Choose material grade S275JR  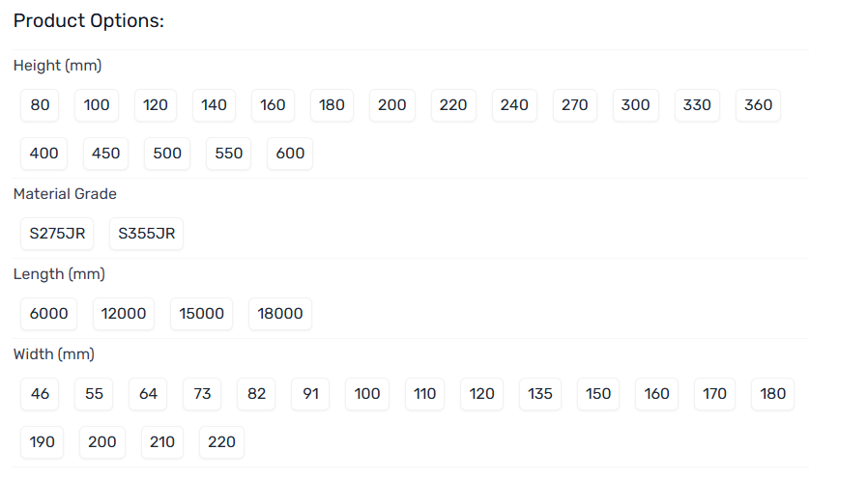click(57, 234)
